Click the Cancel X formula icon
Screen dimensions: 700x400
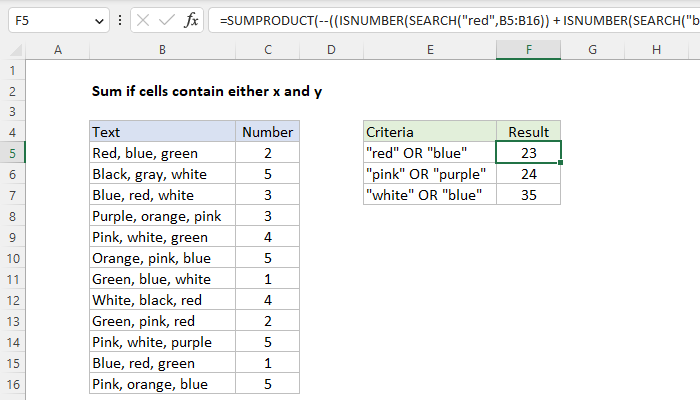[143, 21]
